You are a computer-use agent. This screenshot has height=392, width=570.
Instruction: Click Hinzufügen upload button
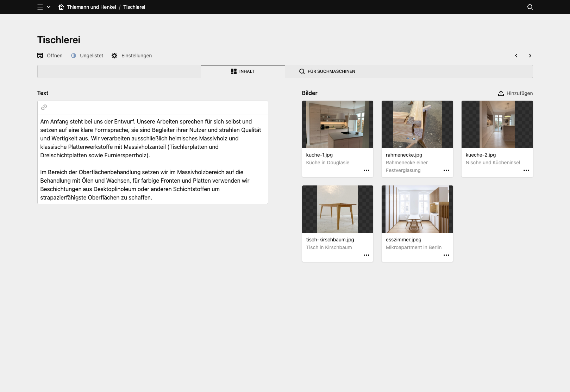click(515, 93)
